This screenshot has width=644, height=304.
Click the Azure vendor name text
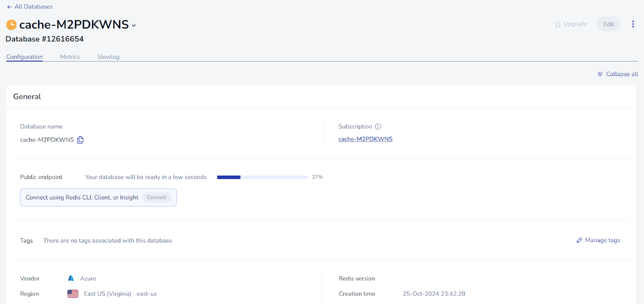[88, 279]
